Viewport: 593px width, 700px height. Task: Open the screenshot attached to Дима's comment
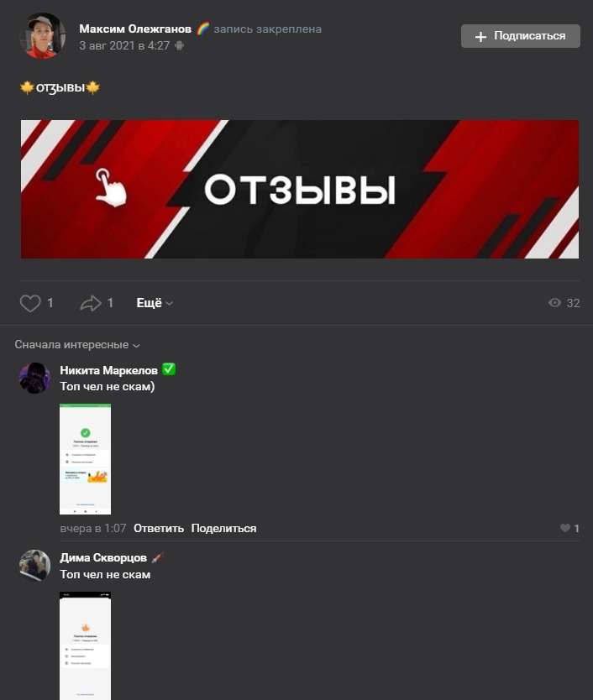(86, 645)
